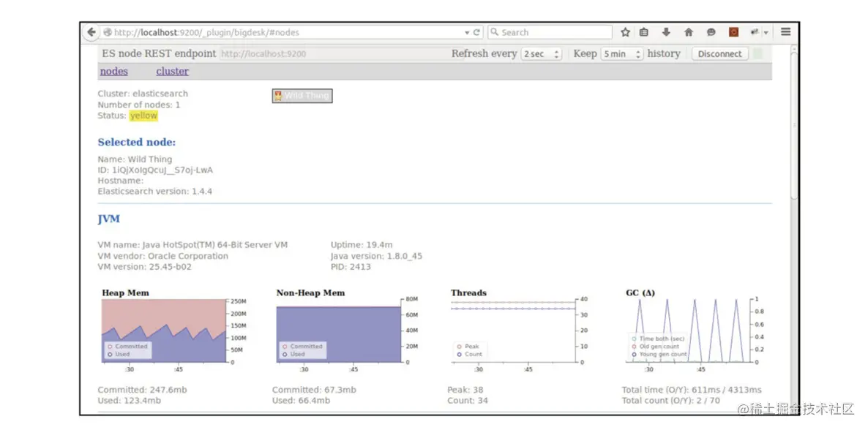Click the master node icon on Wild Thing
Viewport: 868px width, 430px height.
278,96
